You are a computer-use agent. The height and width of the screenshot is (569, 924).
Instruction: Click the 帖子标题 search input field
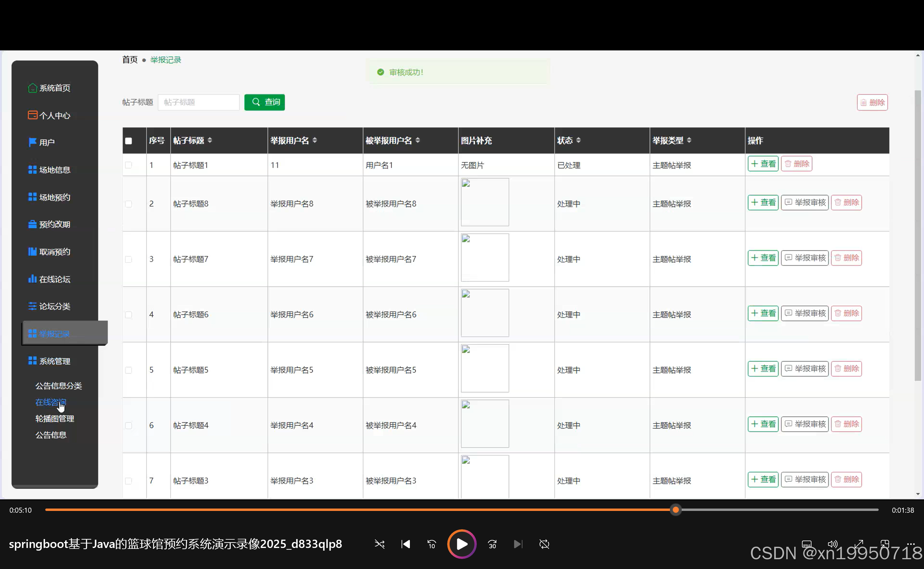(198, 102)
